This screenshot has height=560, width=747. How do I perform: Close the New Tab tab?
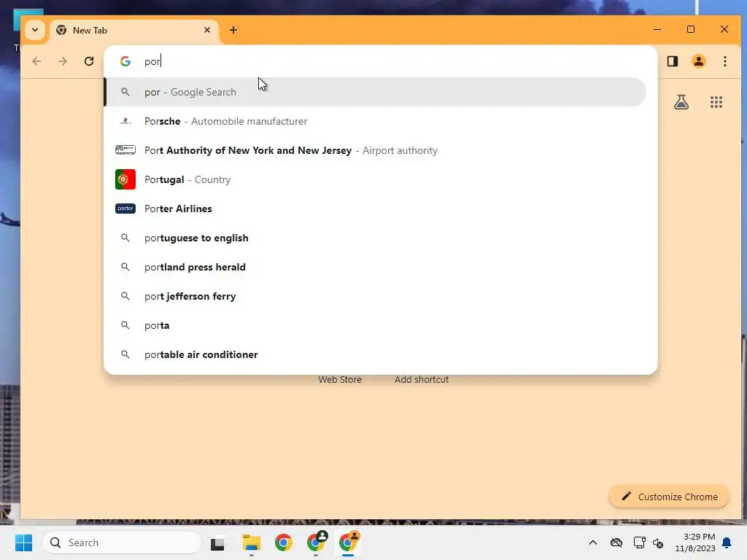pos(207,30)
